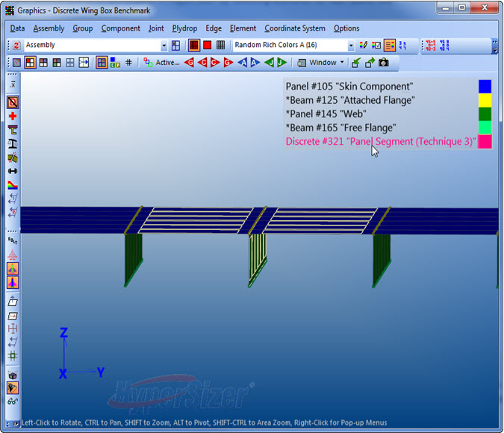Screen dimensions: 504x433
Task: Expand the Random Rich Colors dropdown arrow
Action: (x=351, y=46)
